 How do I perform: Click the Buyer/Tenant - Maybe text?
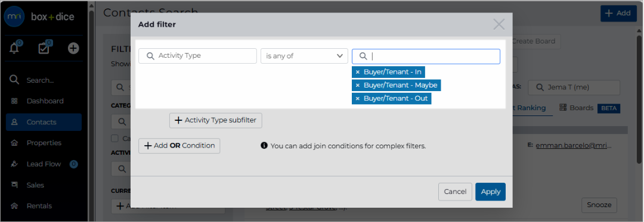pos(401,85)
